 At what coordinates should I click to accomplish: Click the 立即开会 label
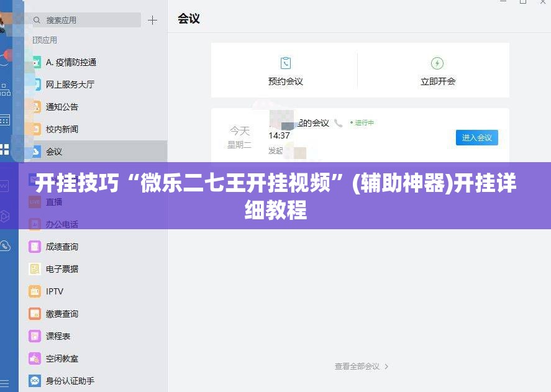438,81
